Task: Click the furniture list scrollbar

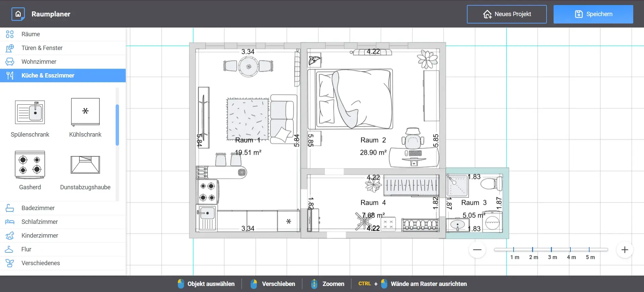Action: [117, 125]
